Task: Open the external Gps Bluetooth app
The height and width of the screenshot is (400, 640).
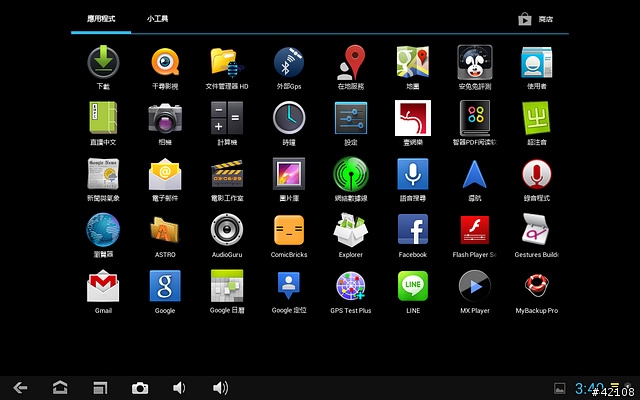Action: click(x=289, y=62)
